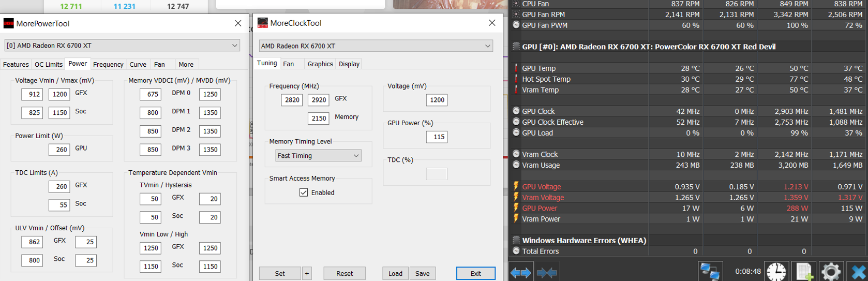This screenshot has width=868, height=281.
Task: Open HWiNFO settings gear icon
Action: coord(831,272)
